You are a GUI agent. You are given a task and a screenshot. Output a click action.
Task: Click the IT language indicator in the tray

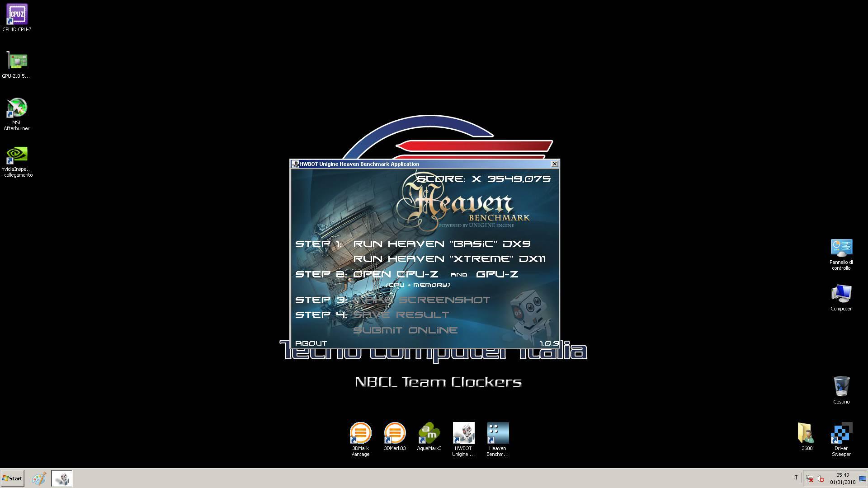click(795, 478)
